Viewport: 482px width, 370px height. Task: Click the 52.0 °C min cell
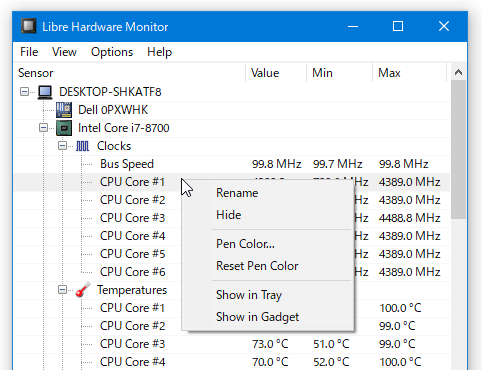[x=331, y=362]
